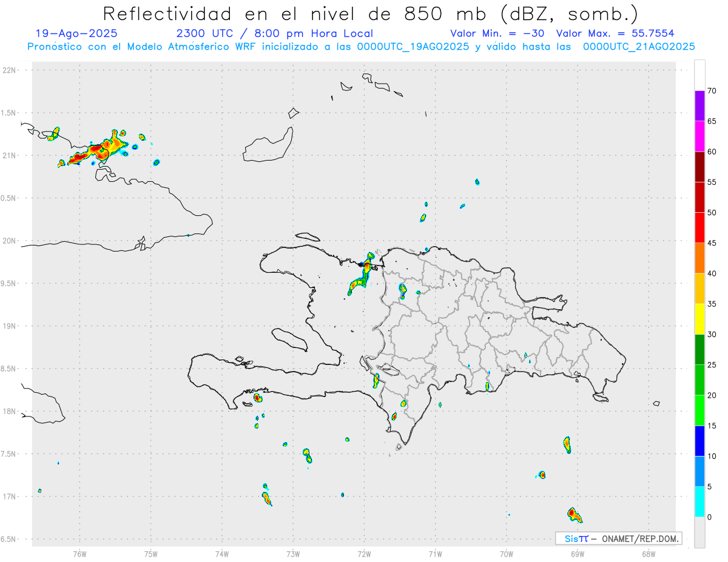Viewport: 728px width, 562px height.
Task: Click the '22N' latitude label
Action: [x=10, y=70]
